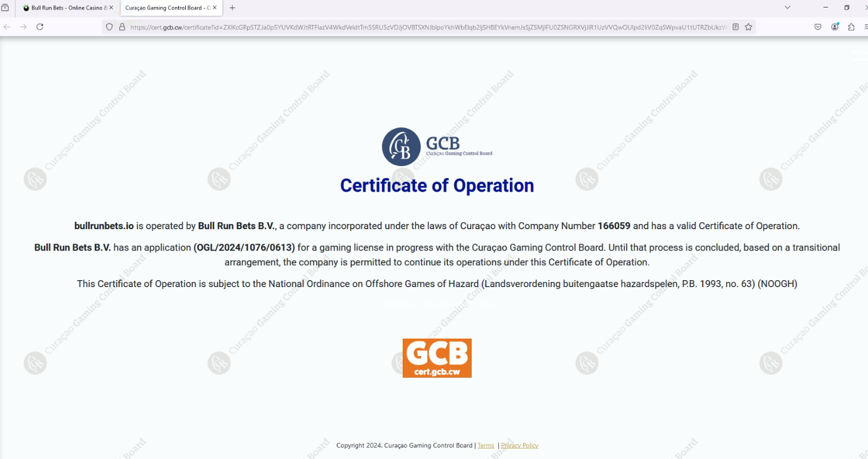Click the tracking protection shield icon
868x459 pixels.
(x=109, y=27)
